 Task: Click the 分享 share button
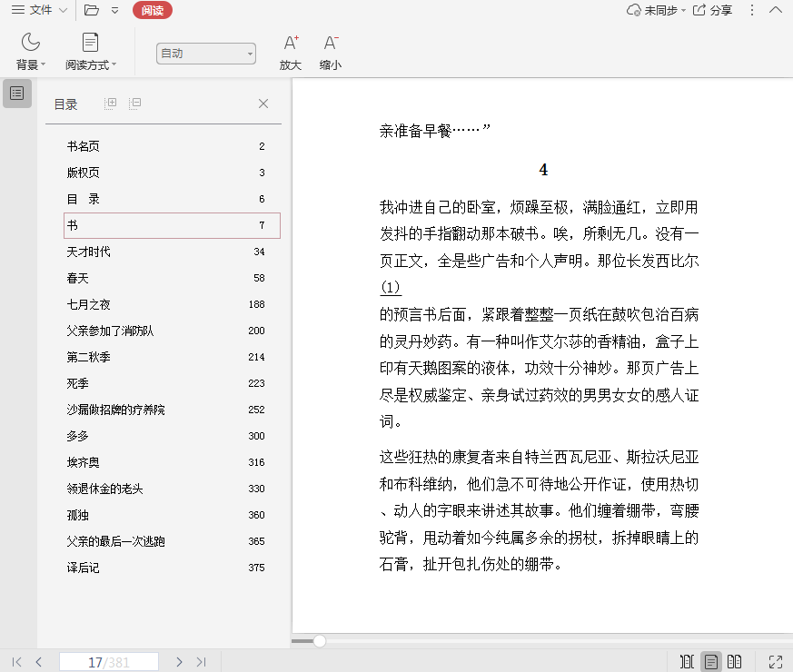(712, 10)
